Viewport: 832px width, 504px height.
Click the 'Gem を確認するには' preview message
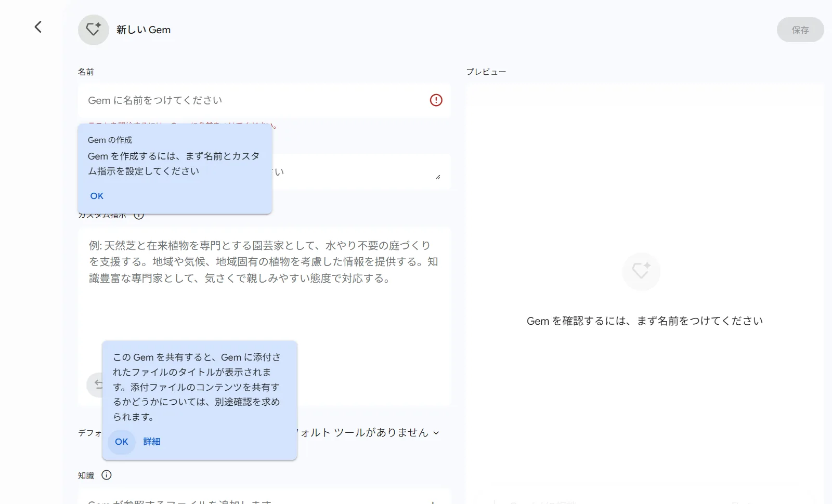pos(645,321)
